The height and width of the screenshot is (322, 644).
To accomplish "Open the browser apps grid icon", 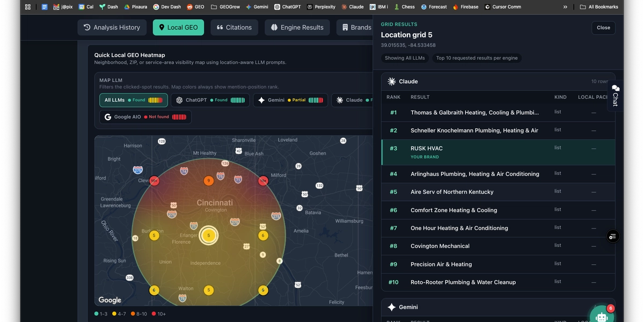I will [x=28, y=7].
